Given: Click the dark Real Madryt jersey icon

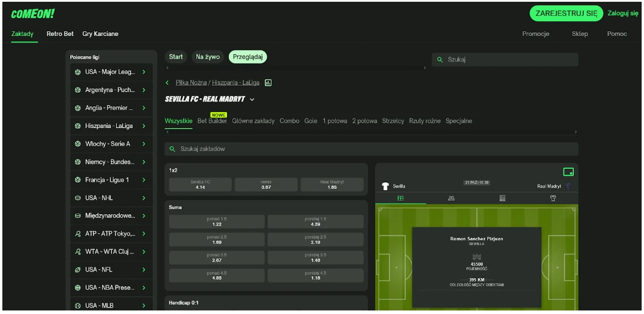Looking at the screenshot, I should point(569,186).
